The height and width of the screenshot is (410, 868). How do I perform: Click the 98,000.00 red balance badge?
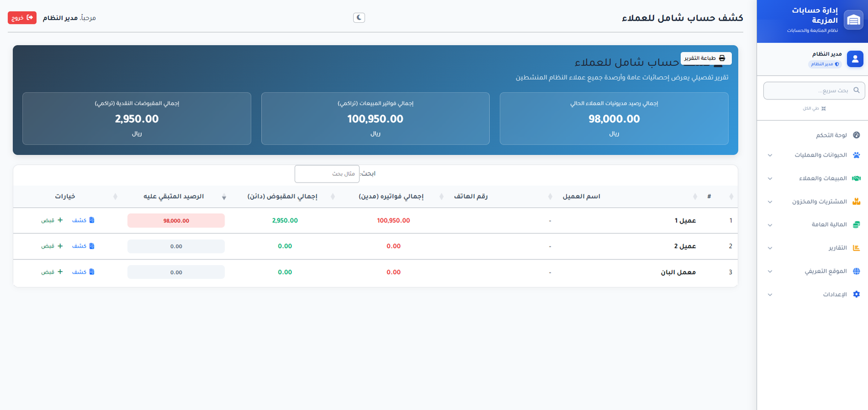click(x=176, y=220)
